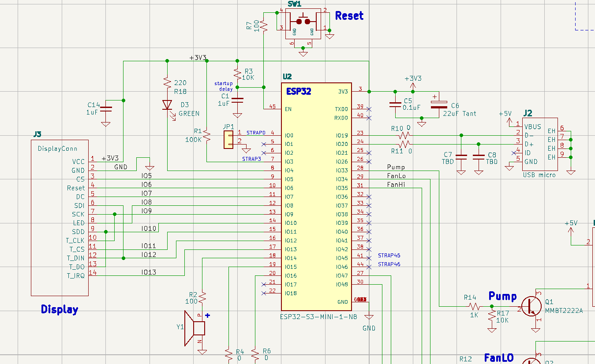Viewport: 595px width, 364px height.
Task: Click the IO48 pin label on U2
Action: [x=342, y=284]
